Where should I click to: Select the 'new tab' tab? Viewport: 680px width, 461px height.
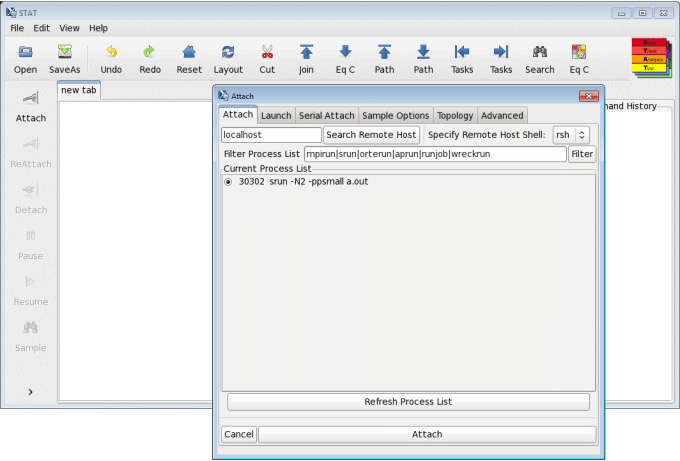(79, 90)
